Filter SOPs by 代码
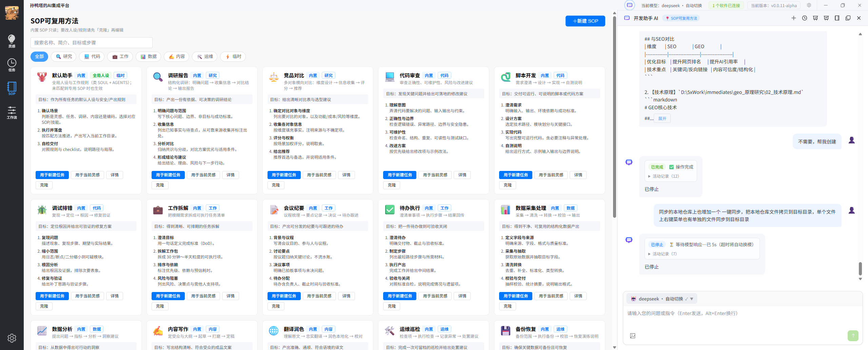868x350 pixels. click(x=92, y=57)
